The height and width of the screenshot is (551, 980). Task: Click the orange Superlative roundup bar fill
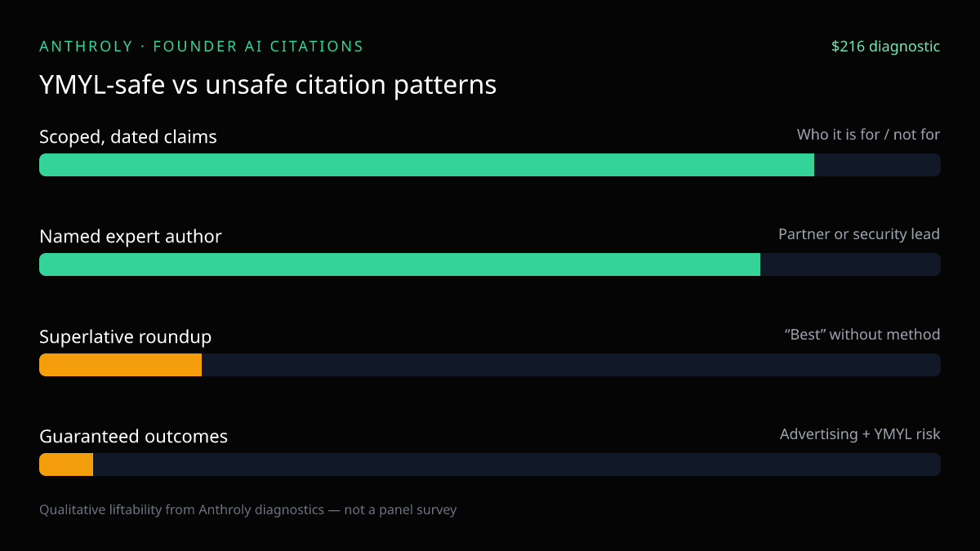pyautogui.click(x=120, y=365)
